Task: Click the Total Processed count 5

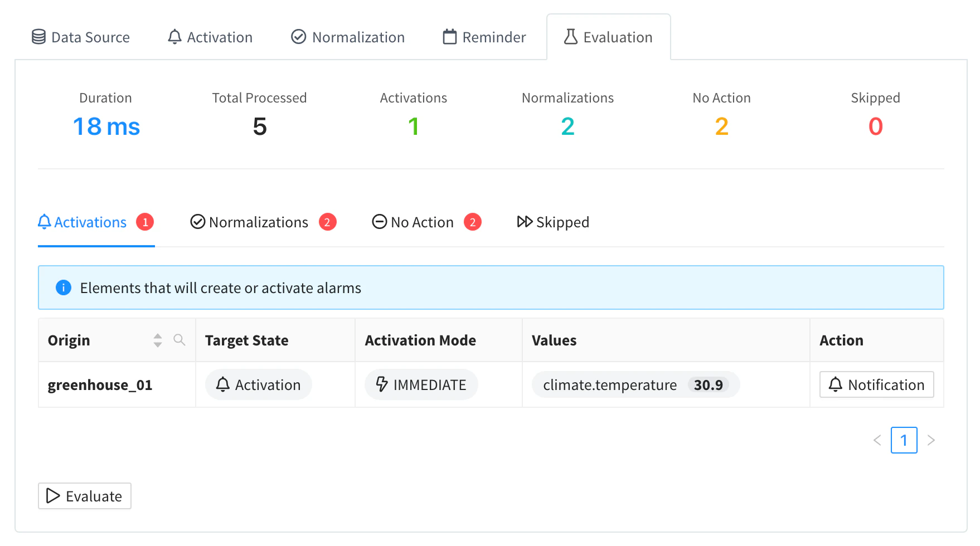Action: 260,126
